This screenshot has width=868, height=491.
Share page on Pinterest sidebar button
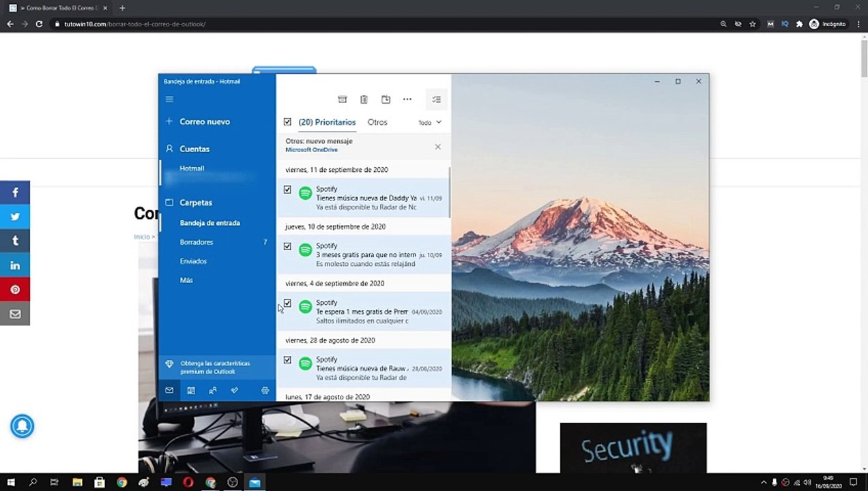15,290
